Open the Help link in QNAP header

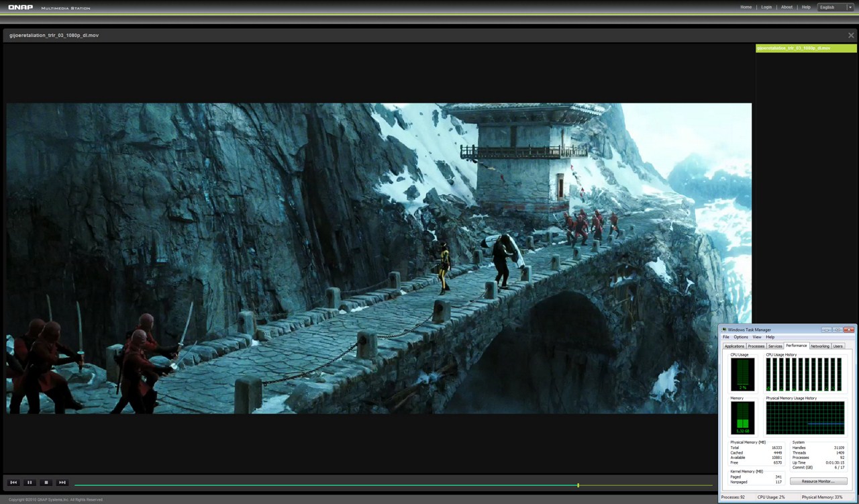(806, 7)
